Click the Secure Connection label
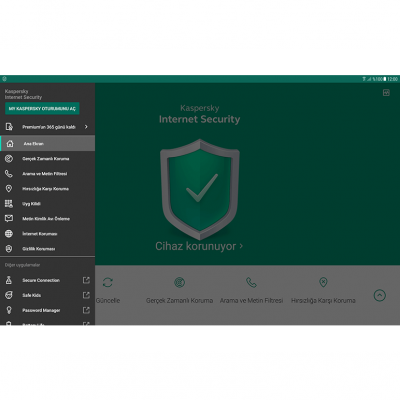The width and height of the screenshot is (400, 400). coord(41,280)
